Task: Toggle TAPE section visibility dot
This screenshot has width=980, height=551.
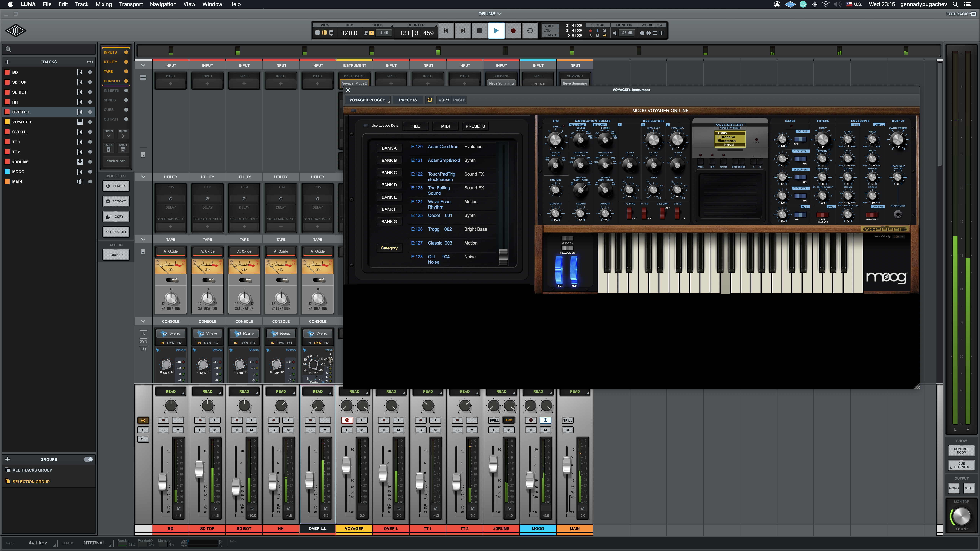Action: click(x=126, y=72)
